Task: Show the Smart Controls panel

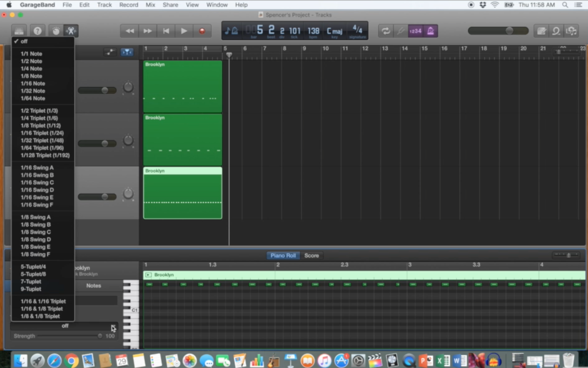Action: click(55, 30)
